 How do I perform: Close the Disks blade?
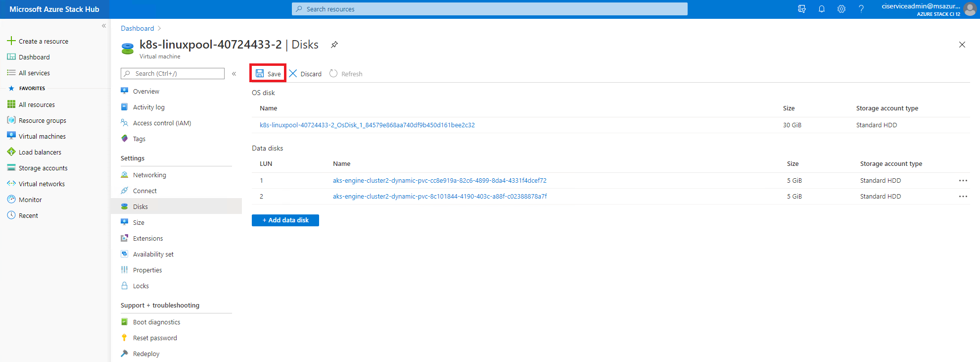962,45
